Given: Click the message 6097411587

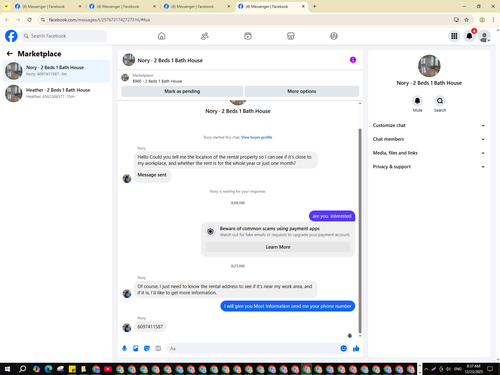Looking at the screenshot, I should (150, 327).
